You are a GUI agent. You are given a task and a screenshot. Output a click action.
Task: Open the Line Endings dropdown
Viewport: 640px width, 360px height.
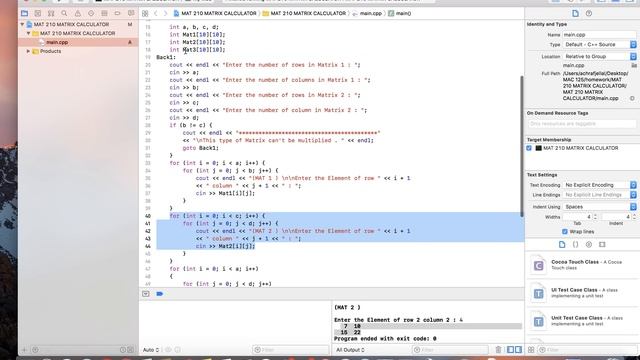point(600,195)
